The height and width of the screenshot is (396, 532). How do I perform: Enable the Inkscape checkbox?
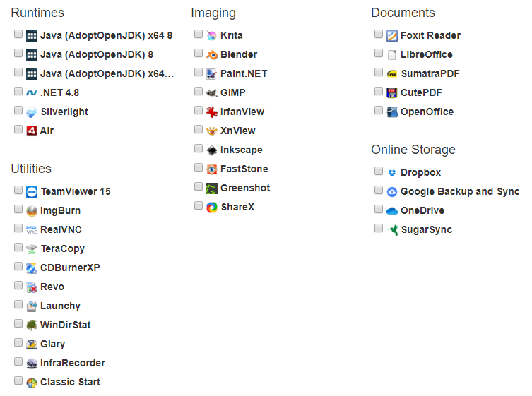(x=199, y=148)
